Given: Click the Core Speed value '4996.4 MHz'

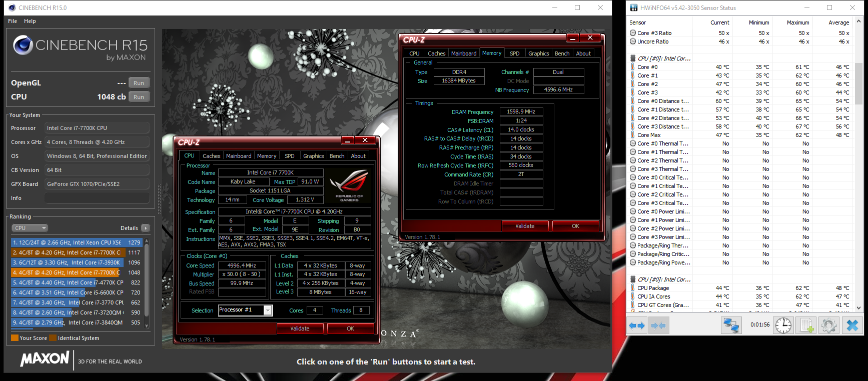Looking at the screenshot, I should (242, 265).
